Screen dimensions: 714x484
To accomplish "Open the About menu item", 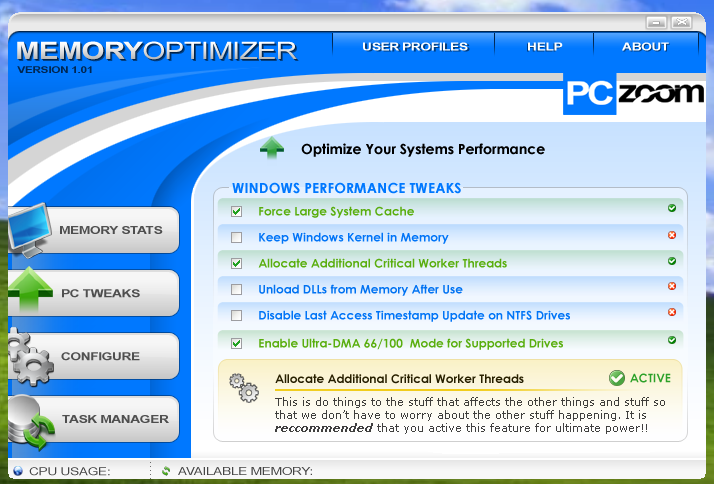I will click(x=646, y=46).
